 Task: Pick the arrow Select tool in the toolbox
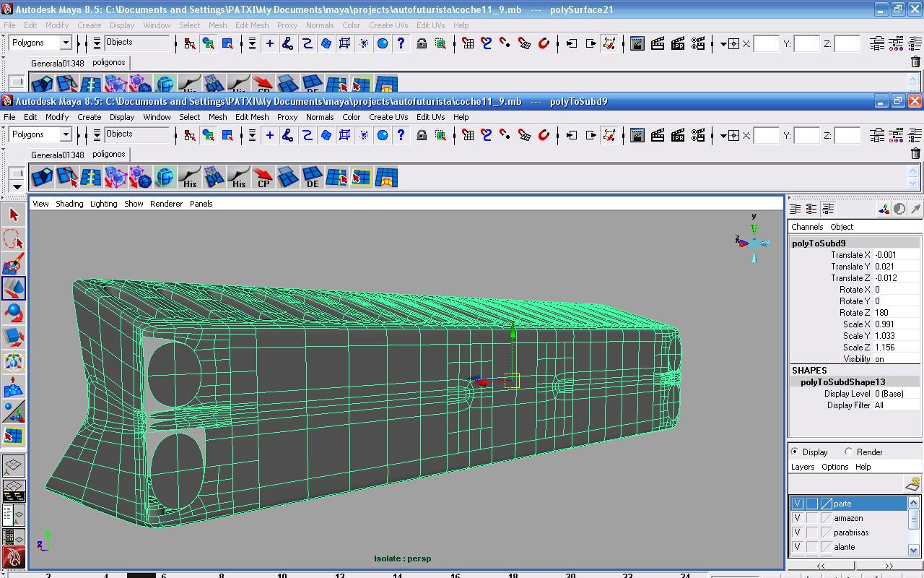(14, 215)
